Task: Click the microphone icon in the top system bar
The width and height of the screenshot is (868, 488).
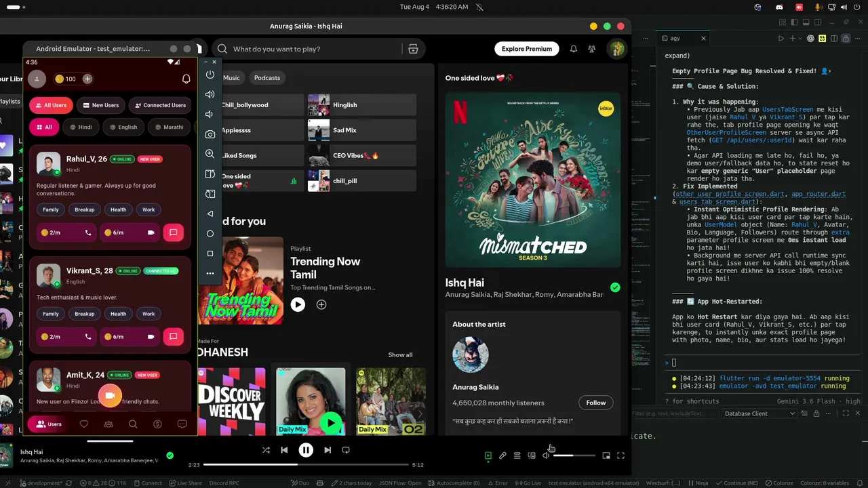Action: (x=818, y=7)
